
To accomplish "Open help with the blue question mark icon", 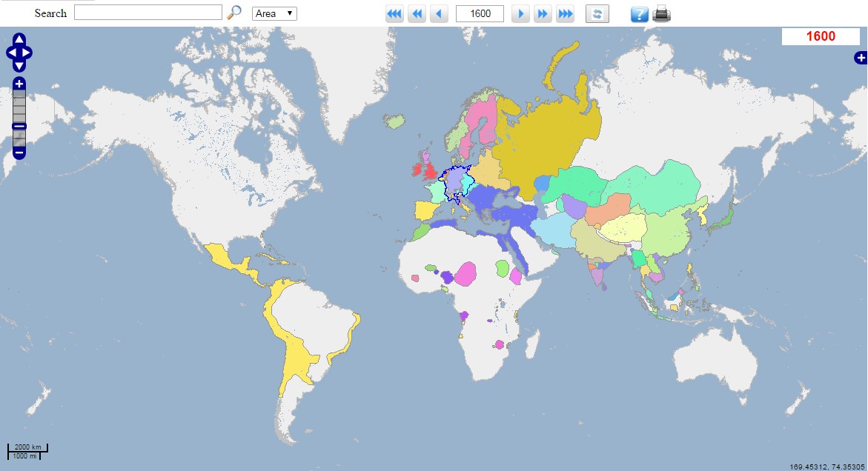I will click(x=640, y=14).
